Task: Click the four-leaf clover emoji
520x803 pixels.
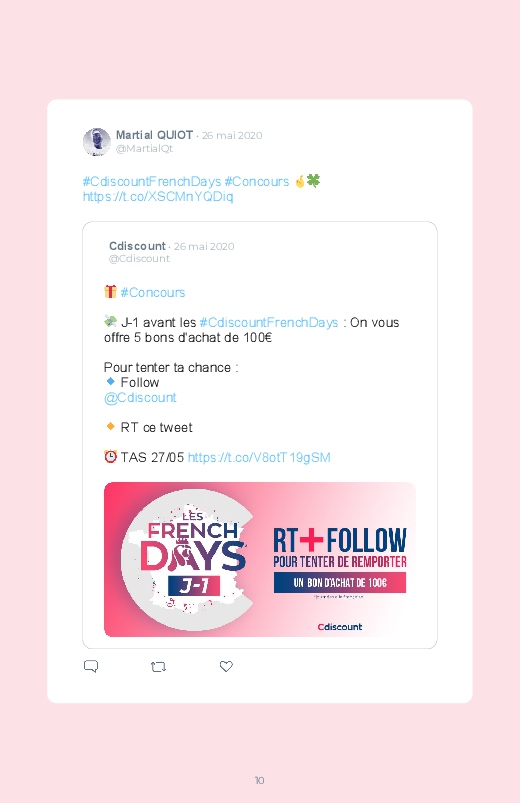Action: click(314, 180)
